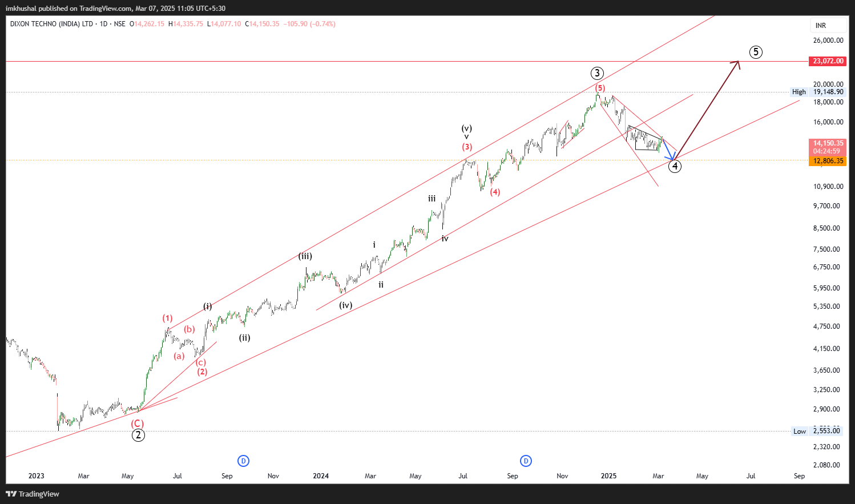This screenshot has width=855, height=504.
Task: Click the 12,806.35 orange price label
Action: pos(828,161)
